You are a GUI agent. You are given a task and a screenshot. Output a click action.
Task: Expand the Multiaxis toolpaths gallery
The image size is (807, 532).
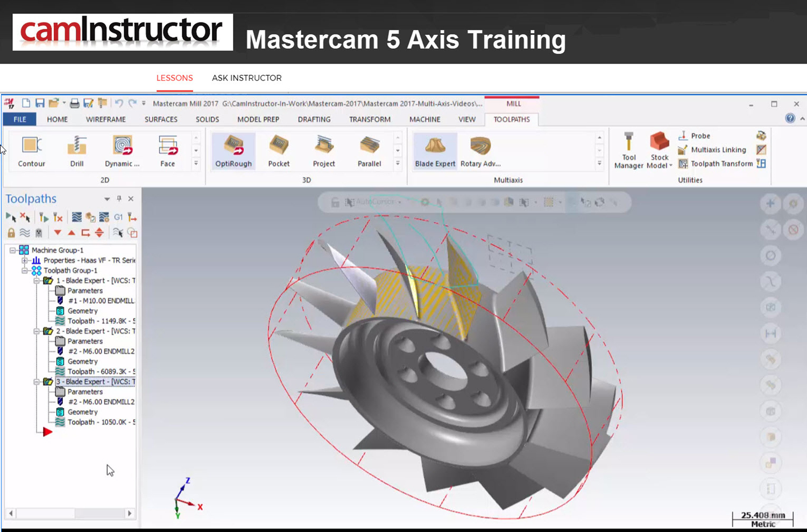(599, 164)
